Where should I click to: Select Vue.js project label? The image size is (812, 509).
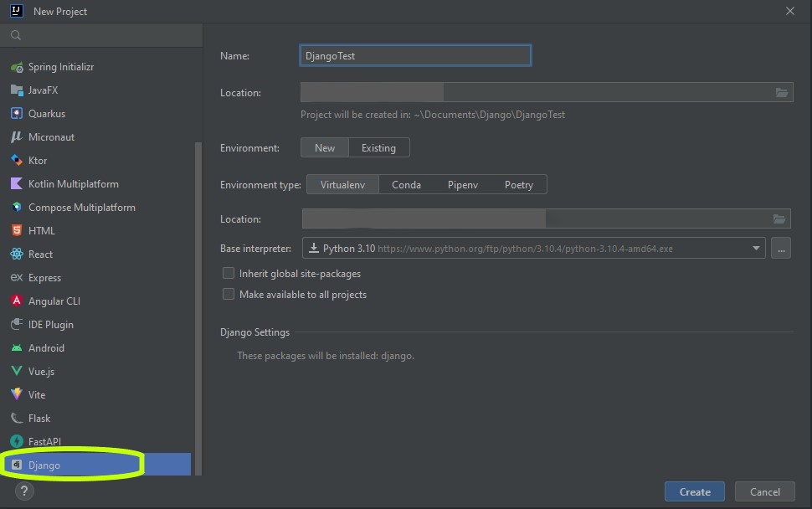[41, 371]
